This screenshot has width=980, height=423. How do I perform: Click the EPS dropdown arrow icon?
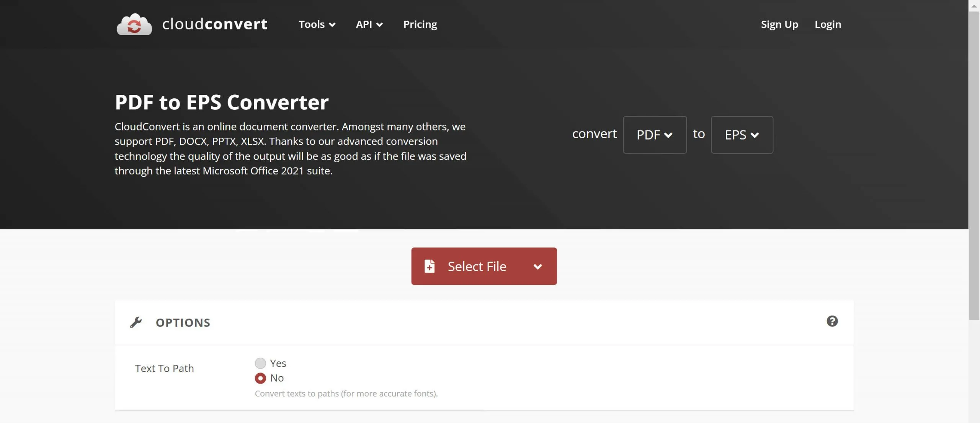coord(755,134)
